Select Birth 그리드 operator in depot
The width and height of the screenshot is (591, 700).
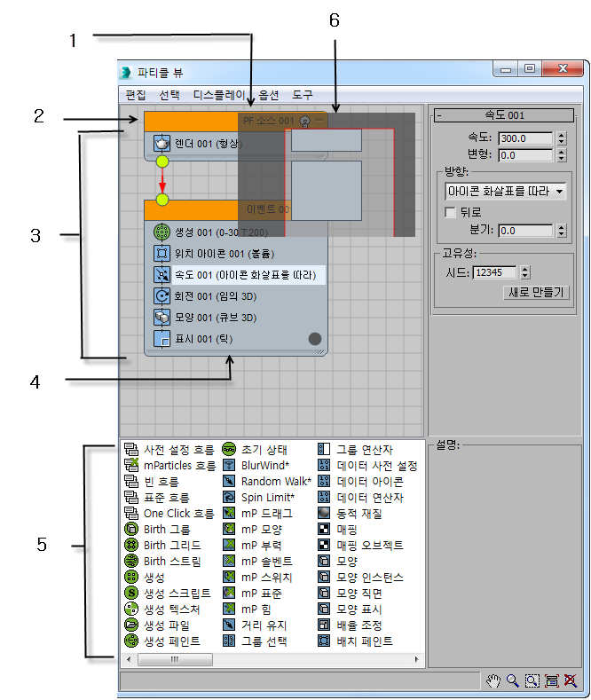tap(162, 546)
